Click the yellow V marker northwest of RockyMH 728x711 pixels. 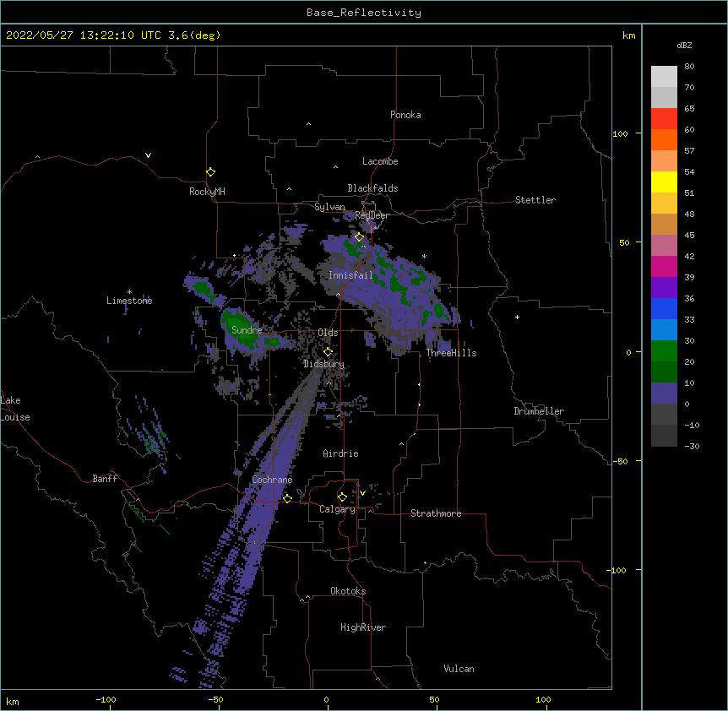(x=148, y=155)
